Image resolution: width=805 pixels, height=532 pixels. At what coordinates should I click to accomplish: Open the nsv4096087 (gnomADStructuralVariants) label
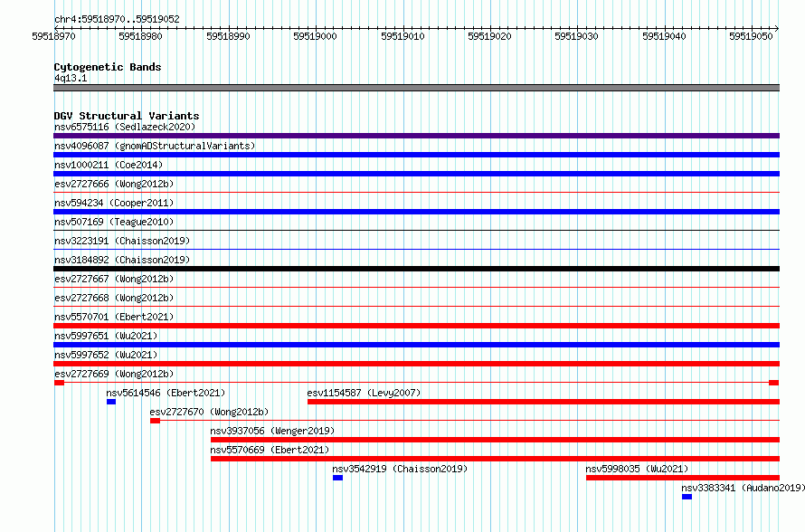point(155,146)
